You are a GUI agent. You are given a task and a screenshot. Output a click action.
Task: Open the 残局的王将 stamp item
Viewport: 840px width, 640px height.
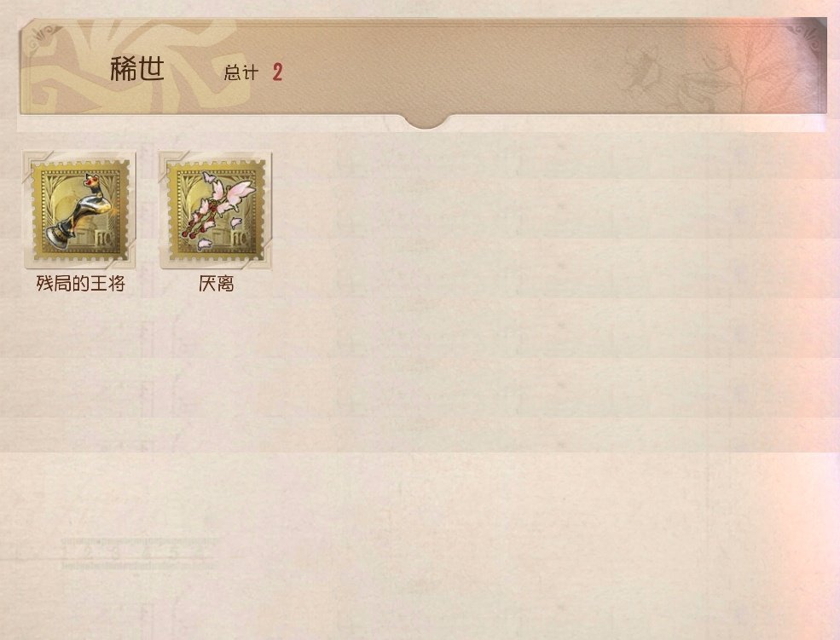tap(79, 210)
